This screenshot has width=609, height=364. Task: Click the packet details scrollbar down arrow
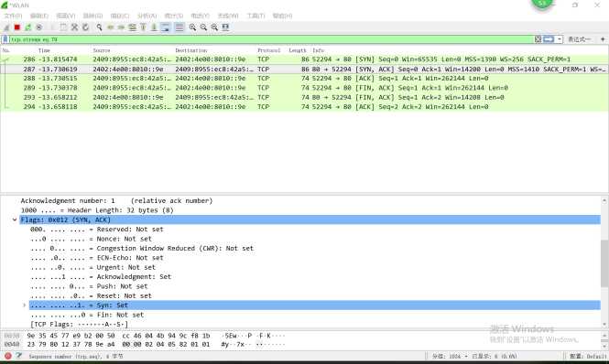pyautogui.click(x=604, y=324)
